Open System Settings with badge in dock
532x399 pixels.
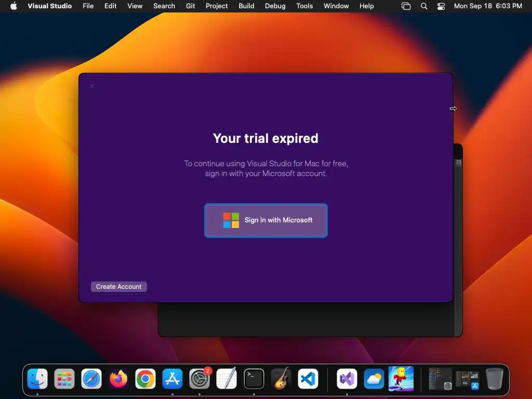pyautogui.click(x=199, y=379)
